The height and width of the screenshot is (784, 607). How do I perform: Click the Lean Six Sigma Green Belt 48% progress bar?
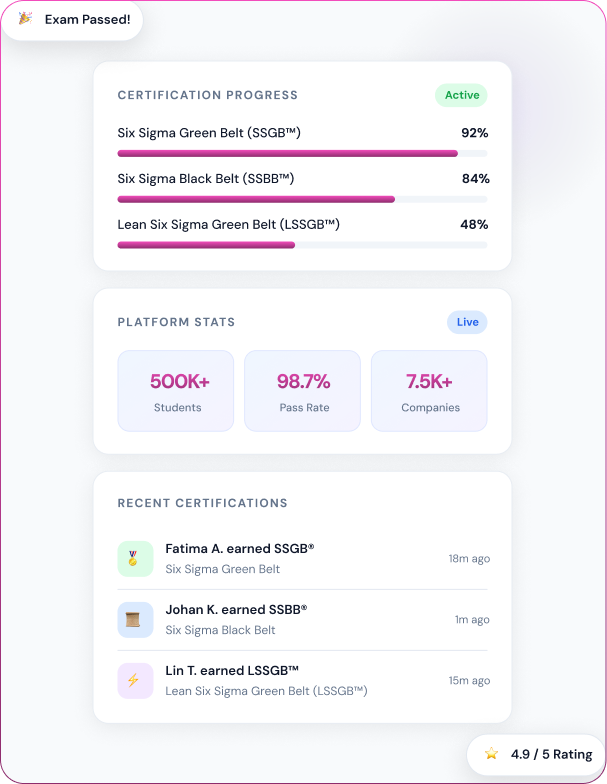(x=302, y=245)
